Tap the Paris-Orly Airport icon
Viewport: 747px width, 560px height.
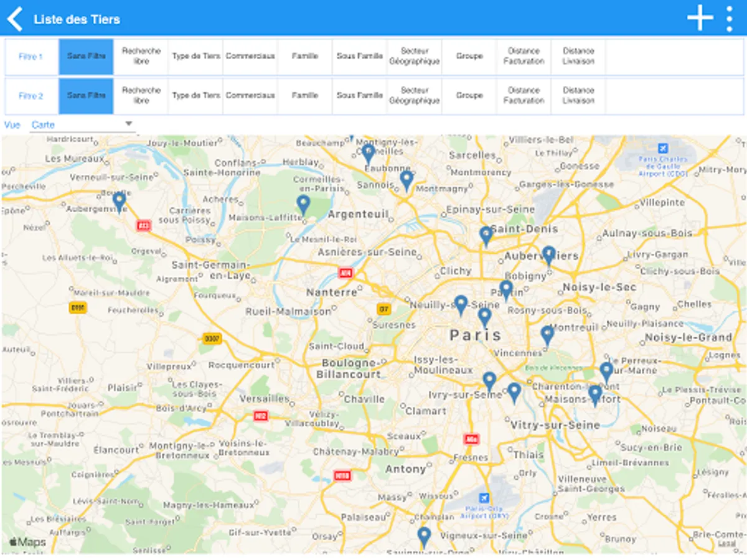click(x=484, y=498)
